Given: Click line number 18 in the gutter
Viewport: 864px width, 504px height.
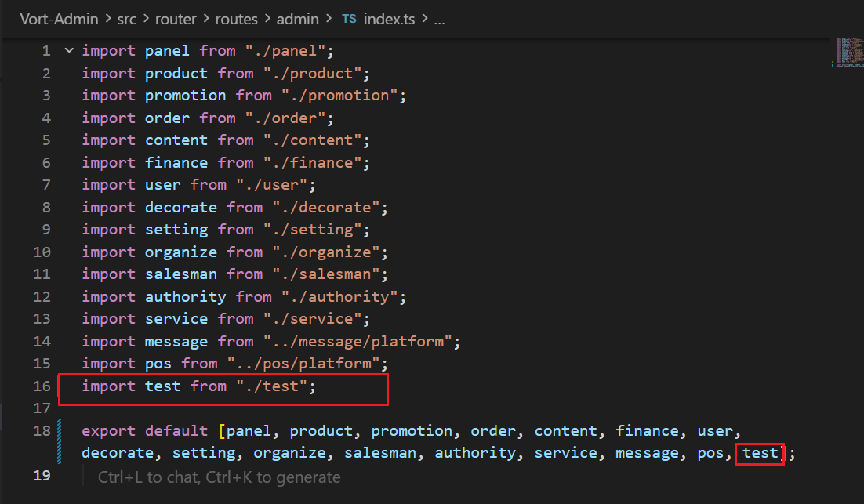Looking at the screenshot, I should 42,431.
